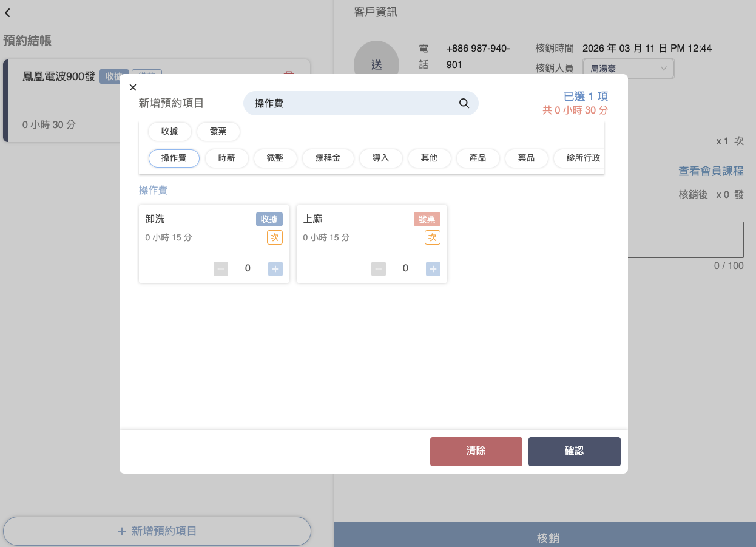Increase 卸洗 quantity with plus button
The width and height of the screenshot is (756, 547).
(x=275, y=268)
